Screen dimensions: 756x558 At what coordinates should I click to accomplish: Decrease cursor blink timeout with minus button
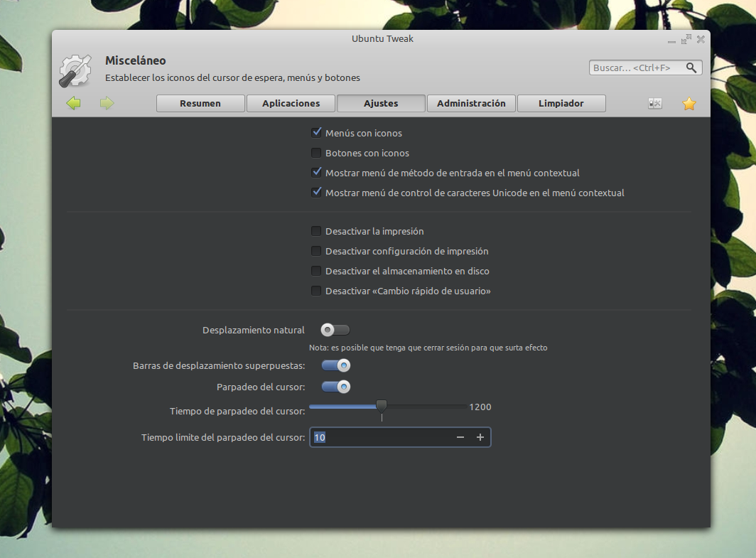pyautogui.click(x=460, y=437)
